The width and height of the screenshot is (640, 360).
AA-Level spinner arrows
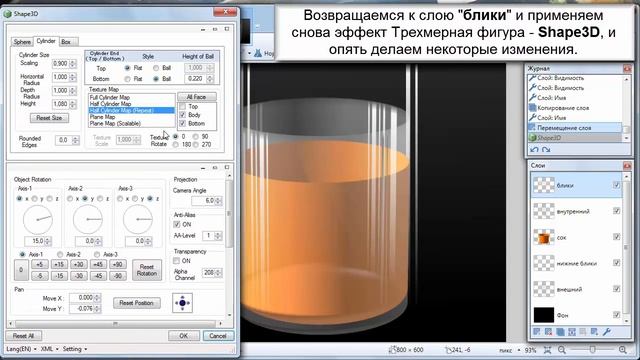218,236
